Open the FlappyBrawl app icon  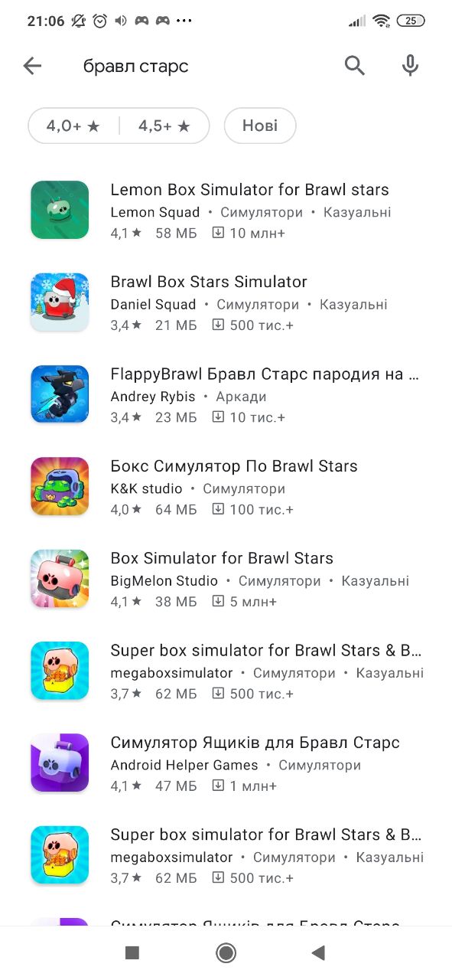[x=60, y=394]
